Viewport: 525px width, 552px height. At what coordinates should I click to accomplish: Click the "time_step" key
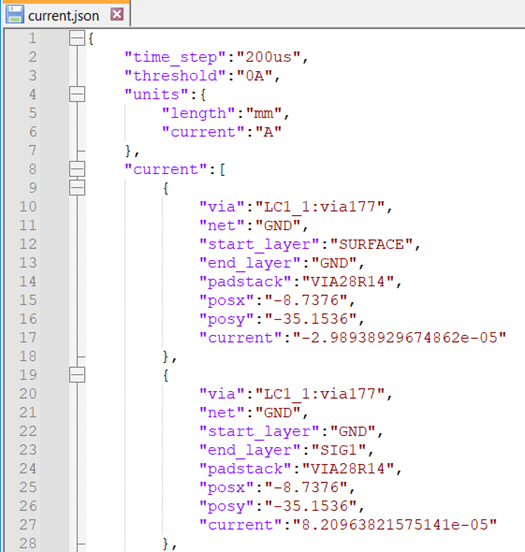coord(175,57)
